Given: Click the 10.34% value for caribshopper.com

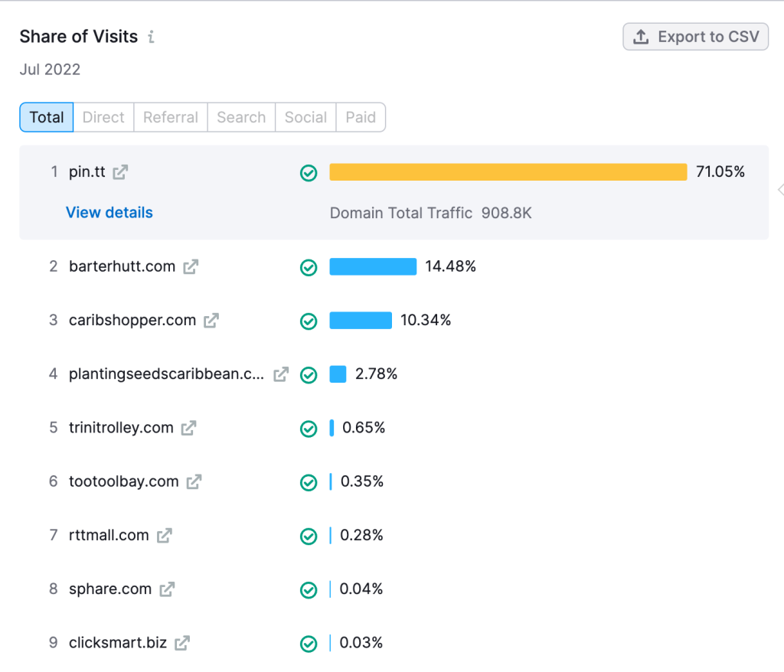Looking at the screenshot, I should pyautogui.click(x=426, y=320).
